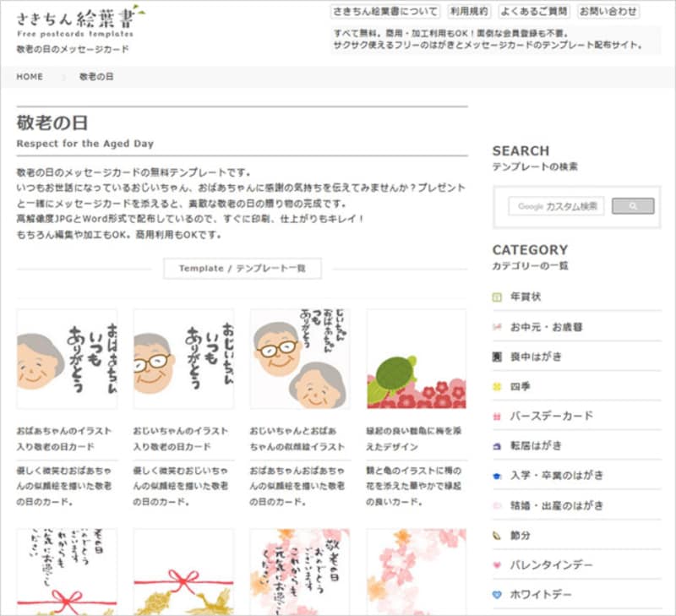Open the おじいちゃんのイラスト card thumbnail
The height and width of the screenshot is (616, 676).
pyautogui.click(x=183, y=358)
